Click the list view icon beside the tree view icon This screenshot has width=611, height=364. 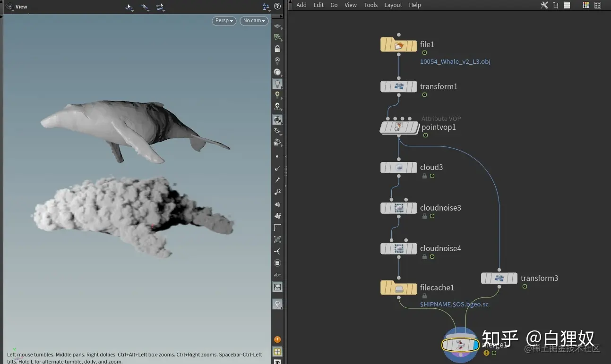coord(567,5)
